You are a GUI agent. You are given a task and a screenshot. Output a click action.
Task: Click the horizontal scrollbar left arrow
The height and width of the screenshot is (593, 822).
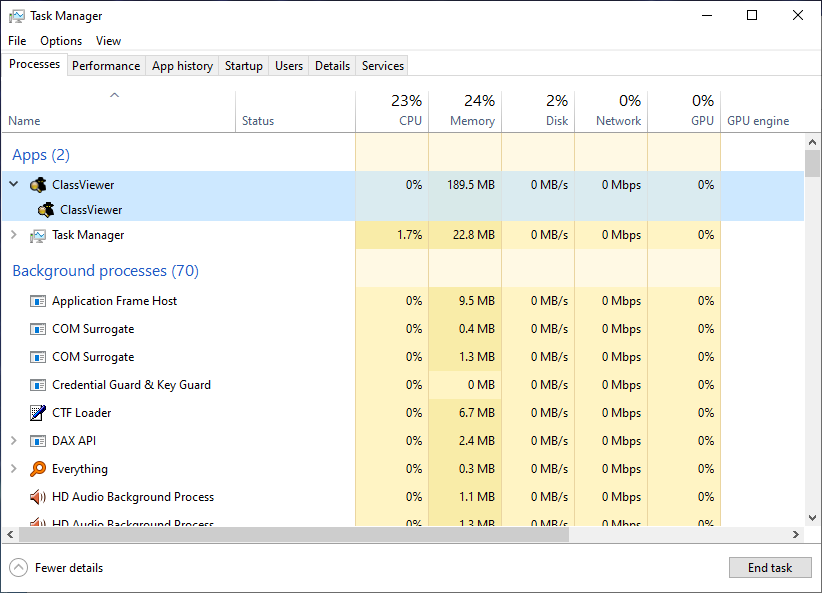pos(10,534)
